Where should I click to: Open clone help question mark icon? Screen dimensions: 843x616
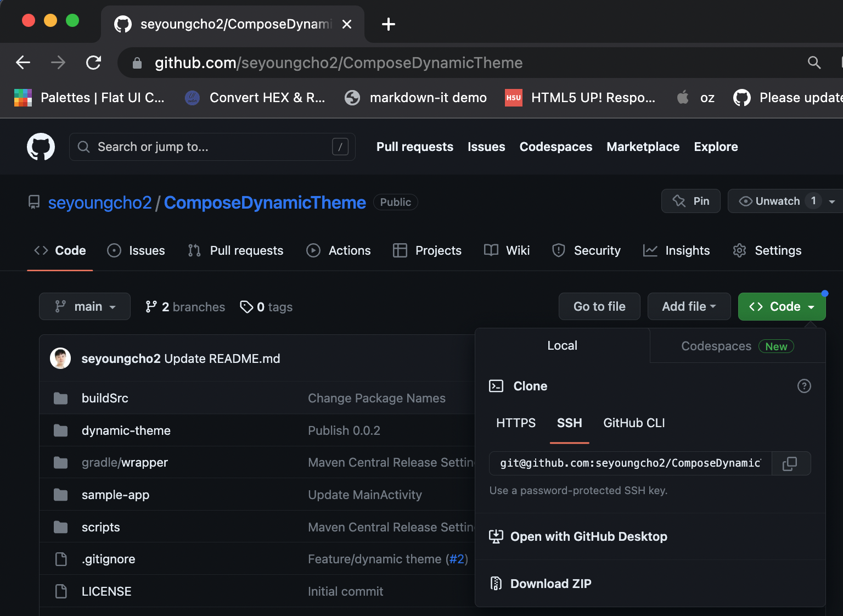point(804,386)
